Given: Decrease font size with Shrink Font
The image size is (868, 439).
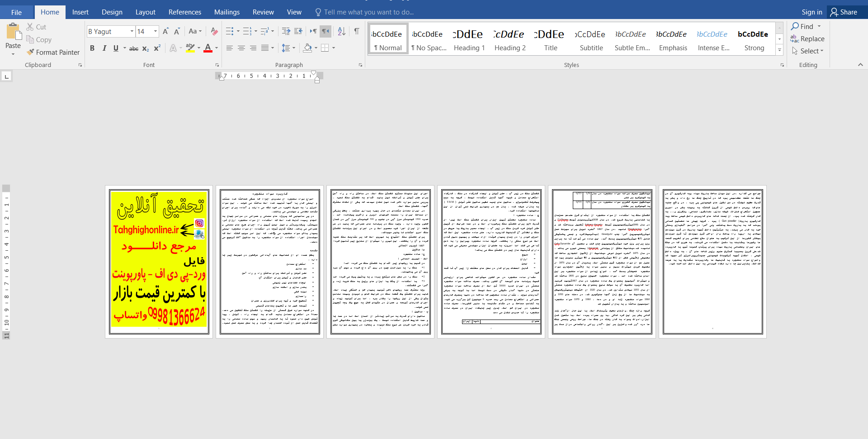Looking at the screenshot, I should 177,31.
